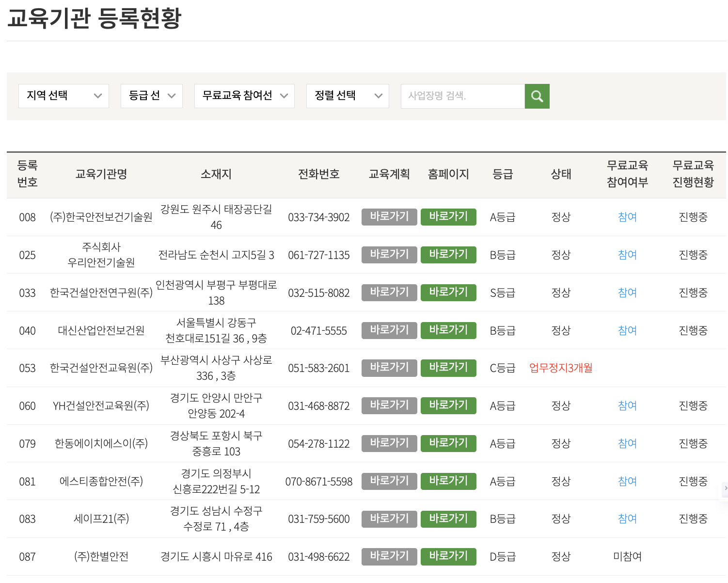Click 참여 link for 한국건설안전연구원(주)
The height and width of the screenshot is (583, 728).
[627, 292]
